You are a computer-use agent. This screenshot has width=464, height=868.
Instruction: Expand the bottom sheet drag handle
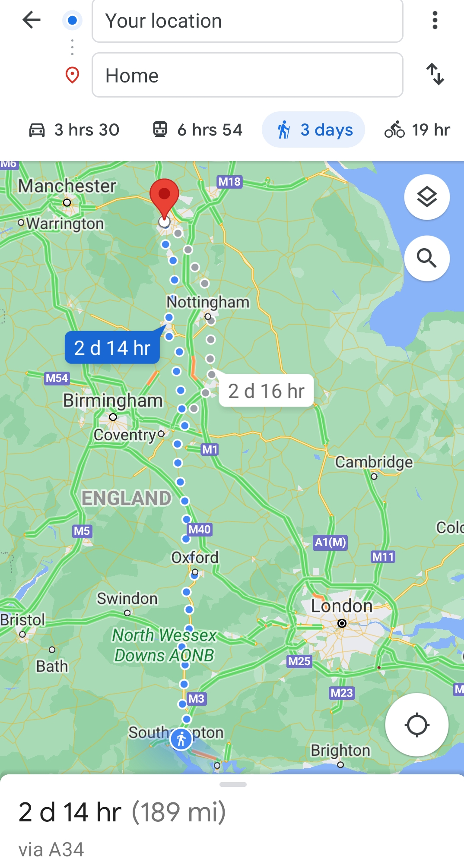click(233, 784)
